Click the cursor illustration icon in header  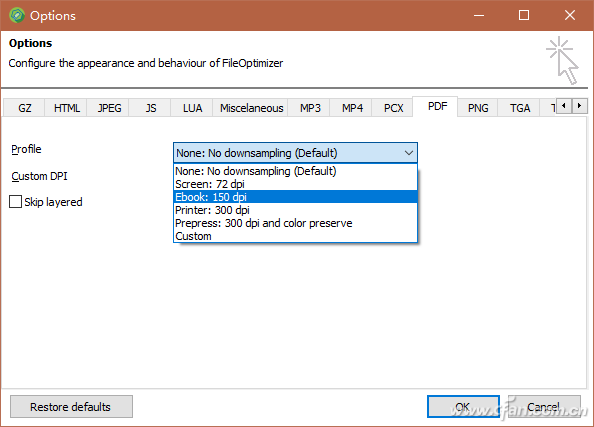[x=562, y=60]
